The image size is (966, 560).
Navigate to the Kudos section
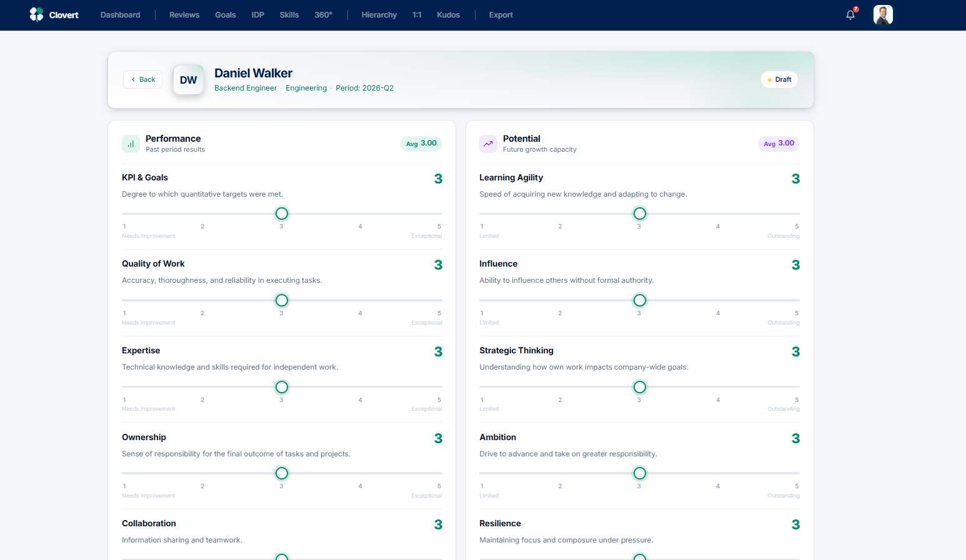coord(449,15)
